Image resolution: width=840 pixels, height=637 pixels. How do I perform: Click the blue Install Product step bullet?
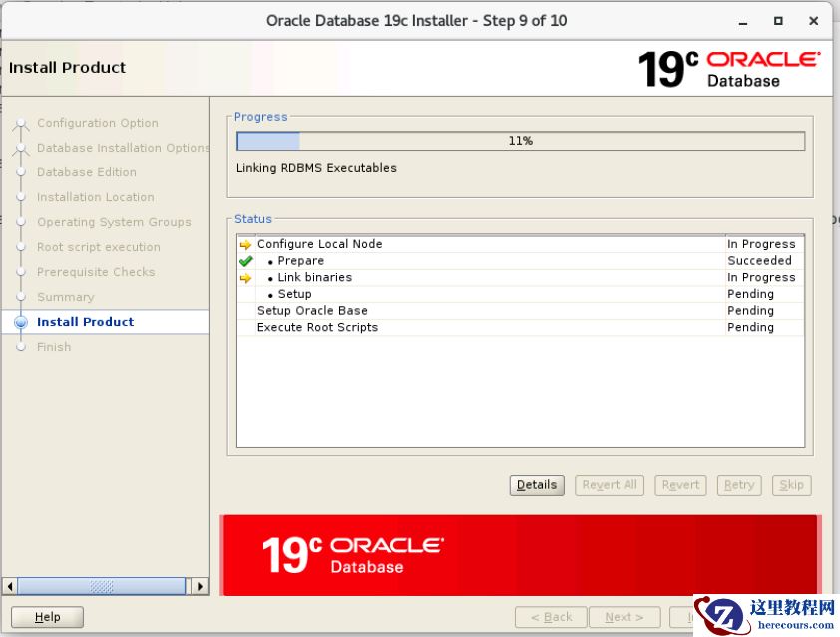click(x=21, y=322)
